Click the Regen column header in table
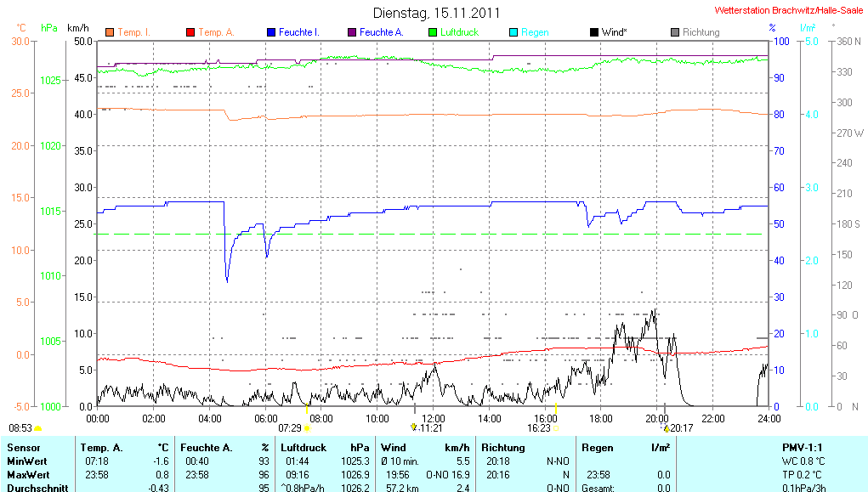Image resolution: width=868 pixels, height=492 pixels. 597,447
